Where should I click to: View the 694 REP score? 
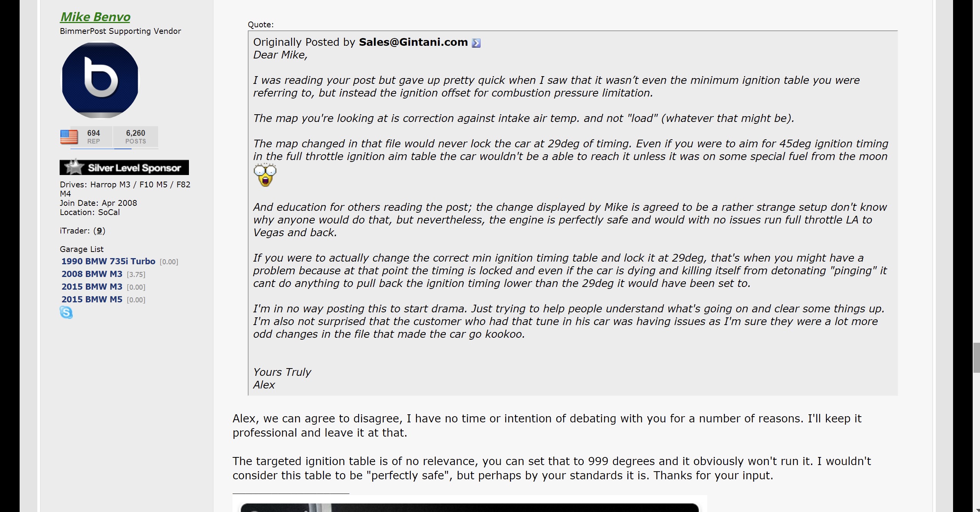coord(93,137)
